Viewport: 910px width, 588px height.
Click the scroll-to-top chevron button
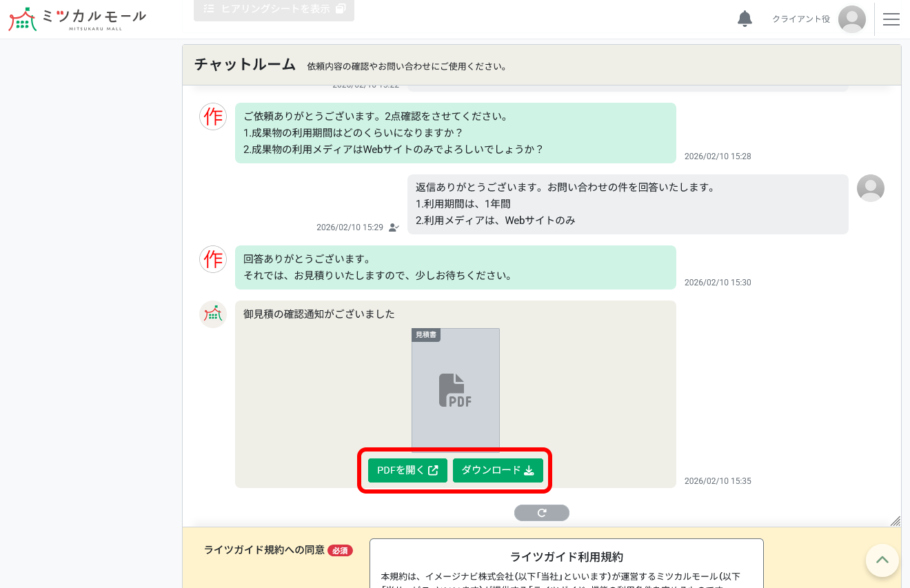882,560
